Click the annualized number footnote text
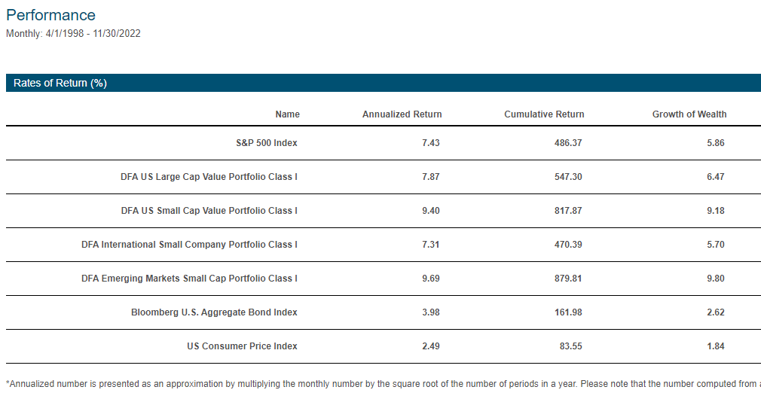Image resolution: width=761 pixels, height=396 pixels. (383, 384)
